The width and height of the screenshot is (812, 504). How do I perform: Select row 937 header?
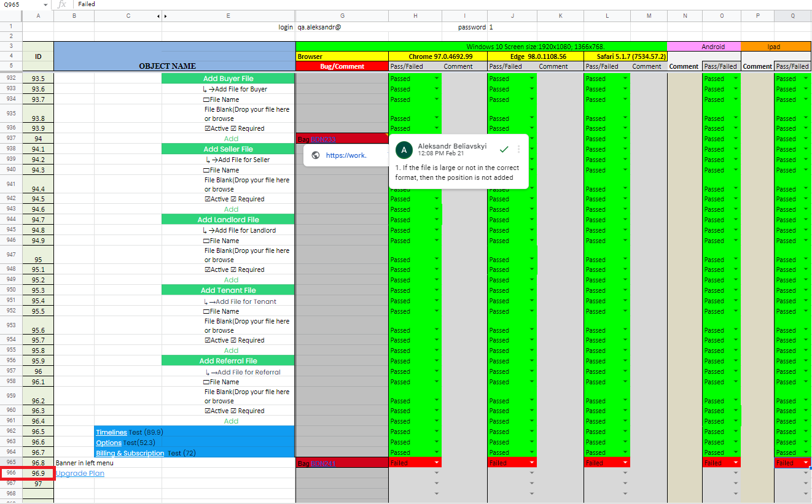tap(11, 139)
